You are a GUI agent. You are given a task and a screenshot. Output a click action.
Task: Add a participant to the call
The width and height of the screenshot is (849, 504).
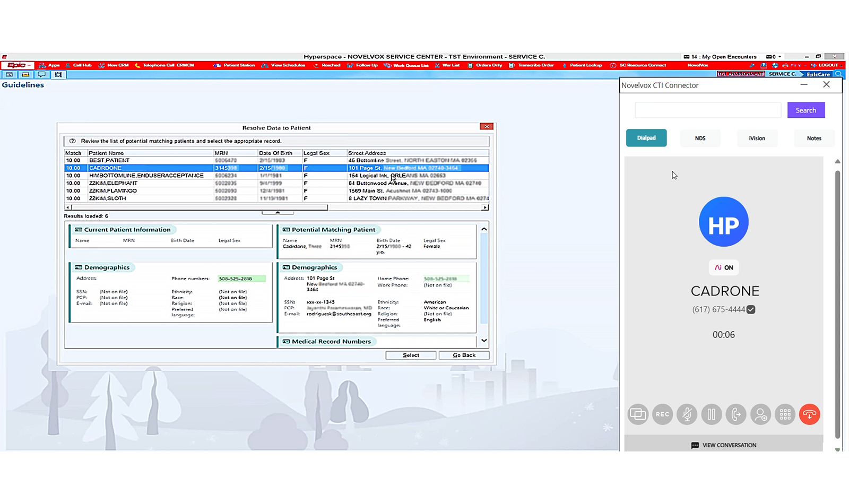(760, 414)
